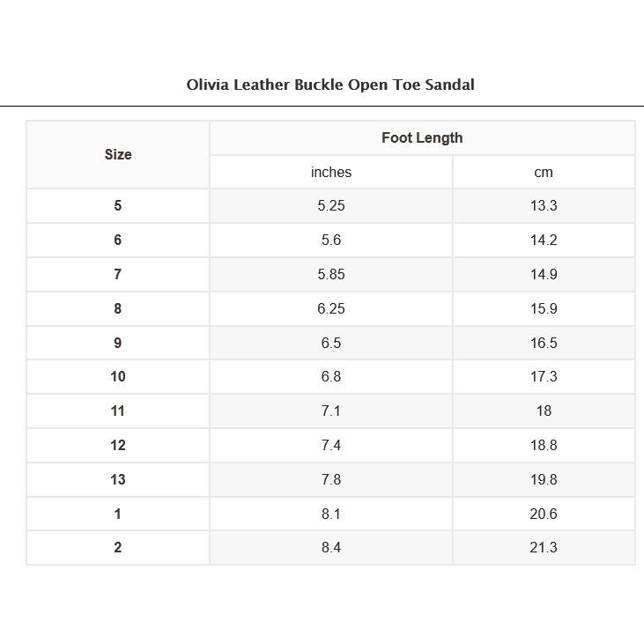Image resolution: width=644 pixels, height=644 pixels.
Task: Click the Olivia Leather Buckle Open Toe Sandal title
Action: (x=330, y=85)
